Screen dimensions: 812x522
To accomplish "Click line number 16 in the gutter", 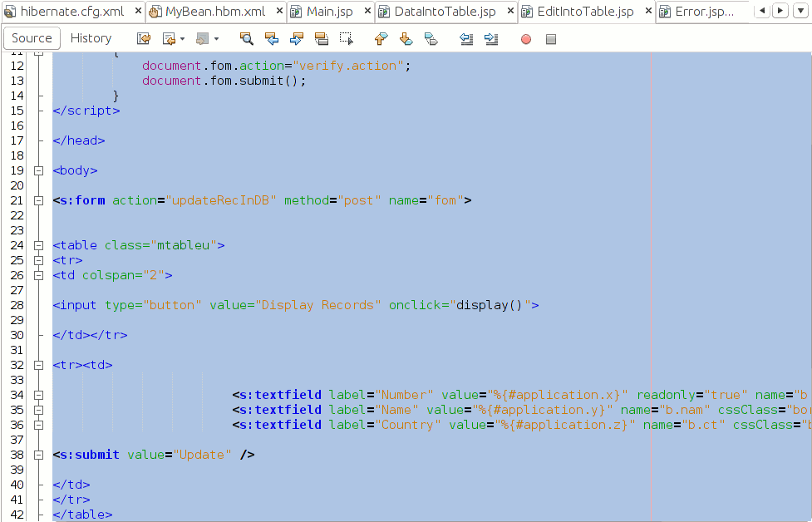I will [x=17, y=126].
